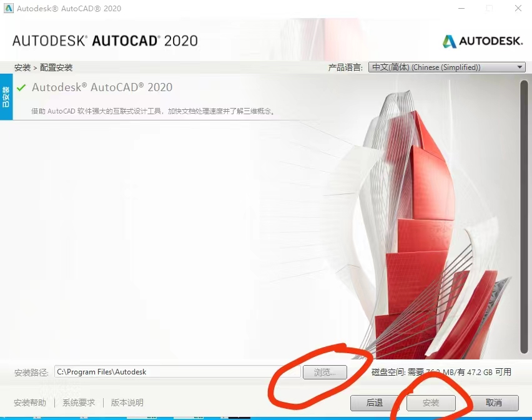Click the 产品语言 label
This screenshot has height=420, width=532.
click(x=345, y=67)
